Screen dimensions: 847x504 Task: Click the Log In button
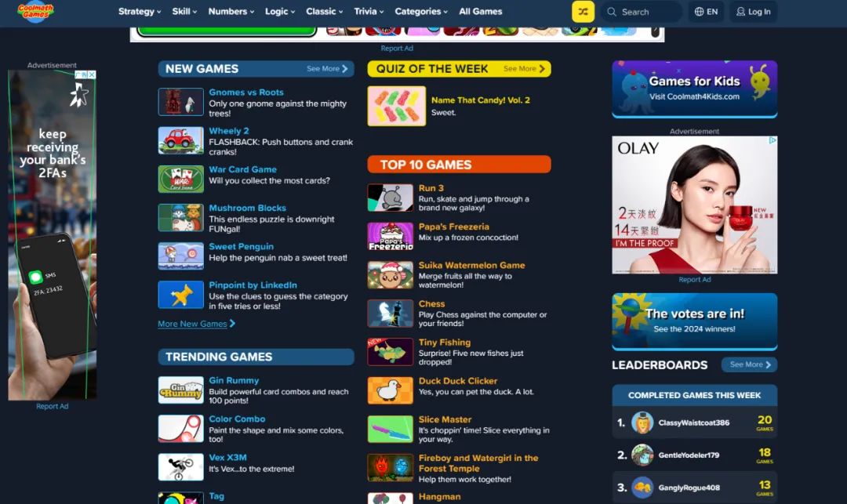(x=754, y=11)
